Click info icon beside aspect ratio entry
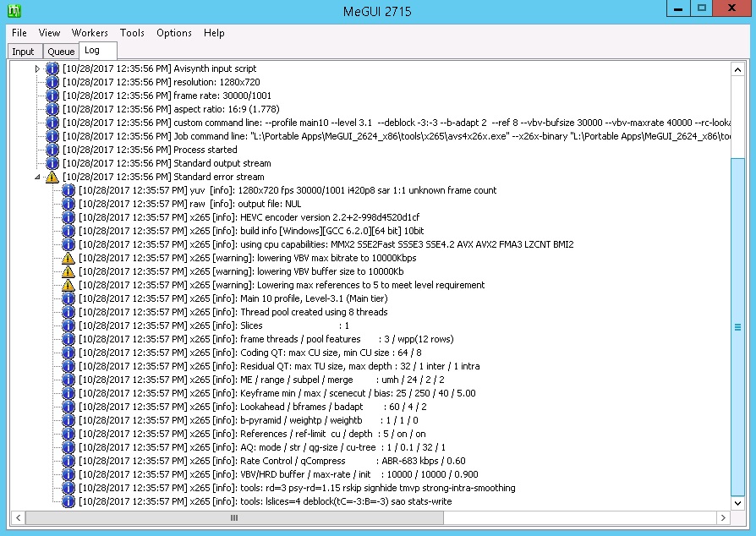 [x=52, y=109]
